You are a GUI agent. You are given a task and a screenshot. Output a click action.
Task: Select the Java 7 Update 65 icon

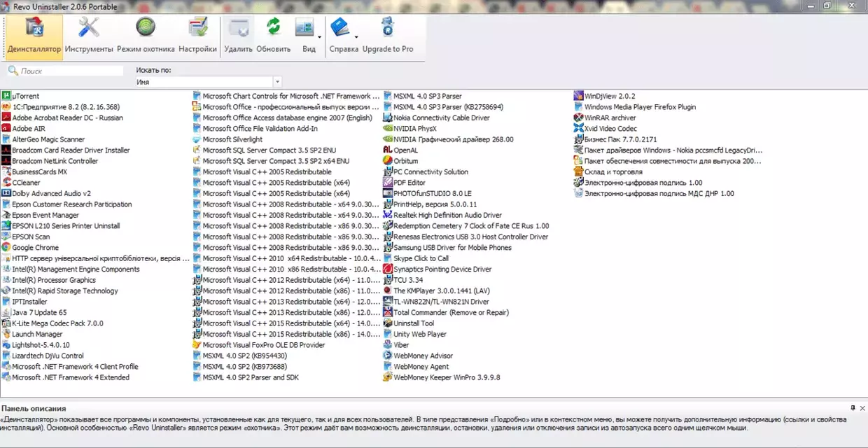point(6,312)
